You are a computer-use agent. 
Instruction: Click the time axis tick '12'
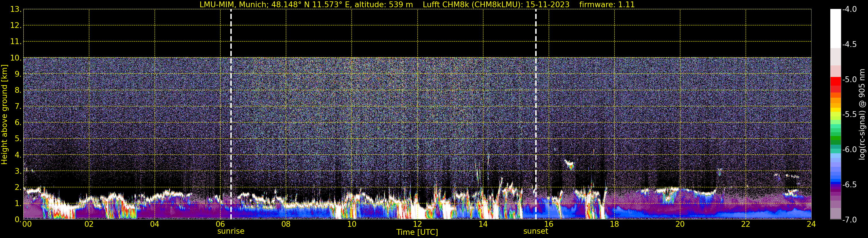[x=417, y=224]
